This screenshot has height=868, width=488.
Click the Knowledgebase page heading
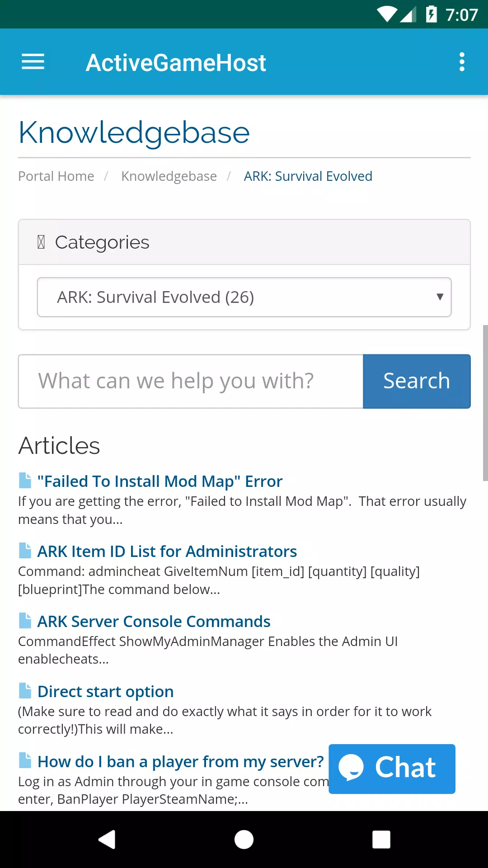coord(134,132)
